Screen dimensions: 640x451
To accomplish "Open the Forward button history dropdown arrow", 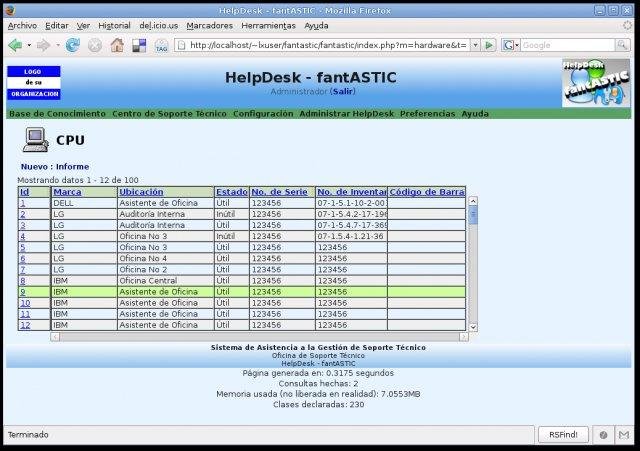I will [x=58, y=45].
